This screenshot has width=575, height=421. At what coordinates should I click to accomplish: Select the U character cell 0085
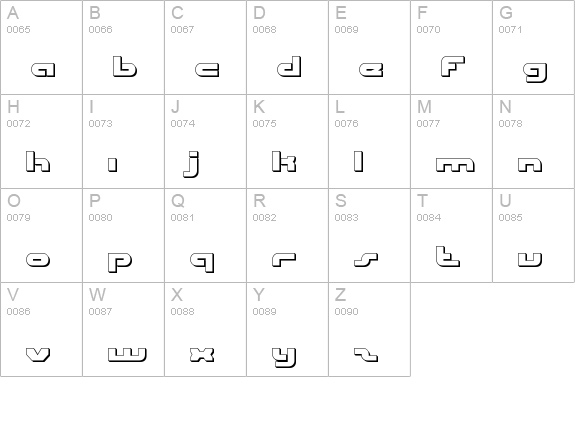click(x=533, y=235)
